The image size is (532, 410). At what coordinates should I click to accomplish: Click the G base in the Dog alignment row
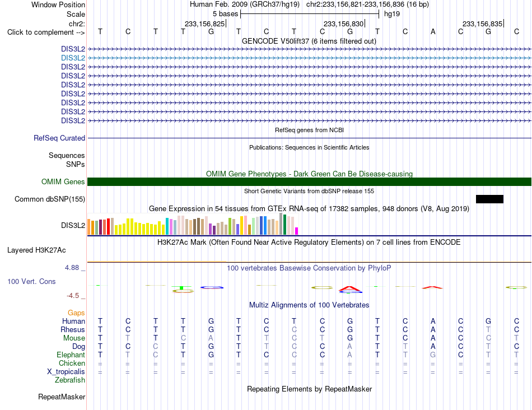click(211, 347)
